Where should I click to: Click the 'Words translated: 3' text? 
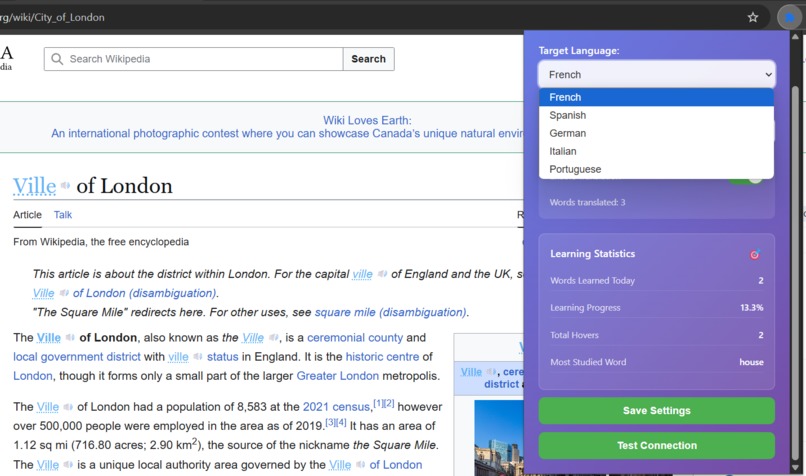click(x=587, y=203)
